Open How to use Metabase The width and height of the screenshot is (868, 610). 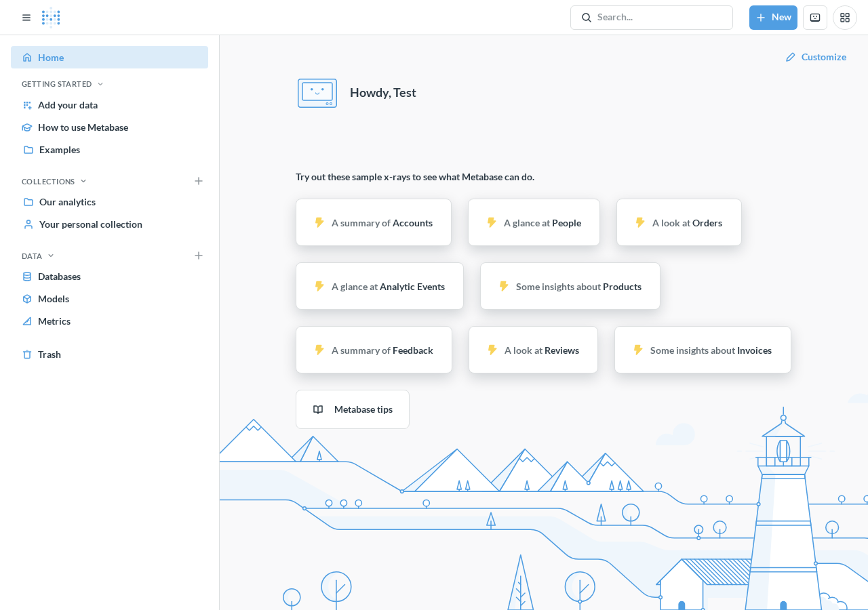pos(109,127)
